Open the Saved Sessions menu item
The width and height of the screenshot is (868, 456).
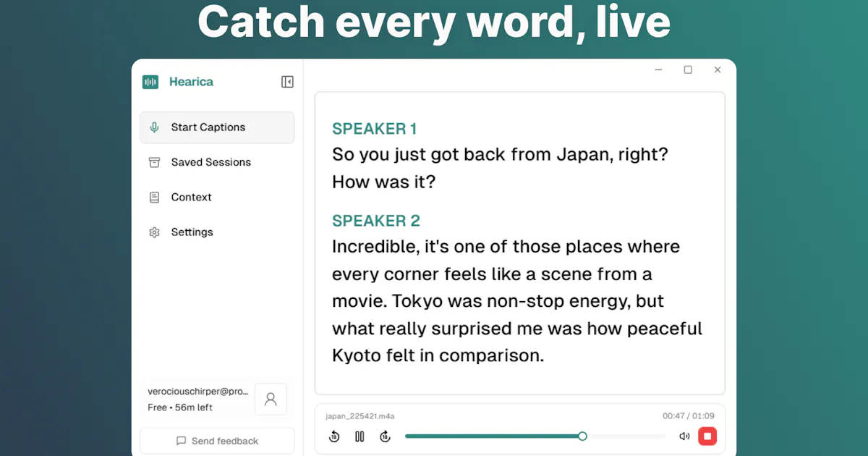[x=217, y=162]
